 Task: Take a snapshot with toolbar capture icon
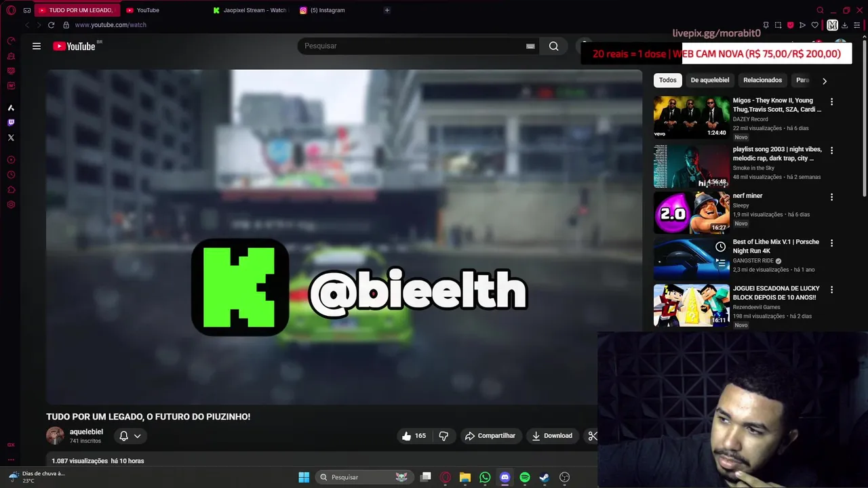(x=778, y=25)
